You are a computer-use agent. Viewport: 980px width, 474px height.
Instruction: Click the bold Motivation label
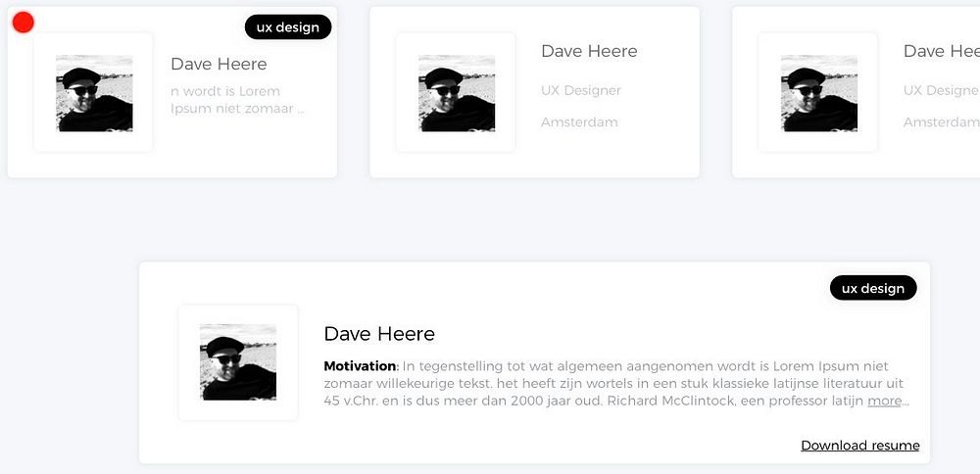[359, 366]
